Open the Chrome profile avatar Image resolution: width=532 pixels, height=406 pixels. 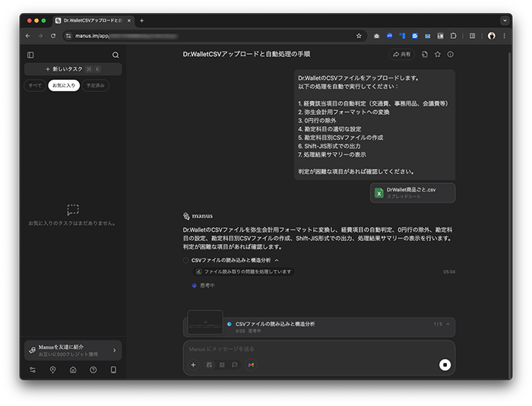(491, 36)
